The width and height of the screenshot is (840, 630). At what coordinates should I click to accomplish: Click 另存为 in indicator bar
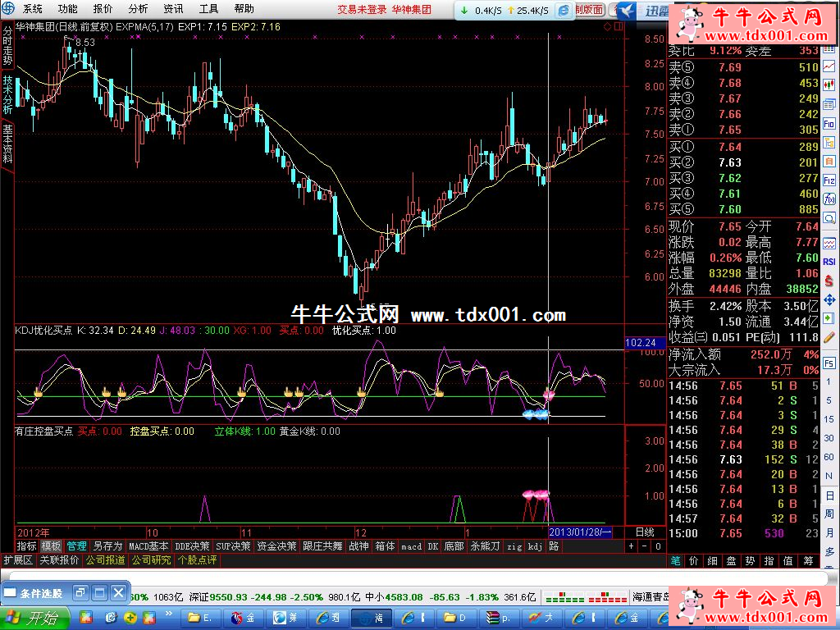click(x=107, y=546)
